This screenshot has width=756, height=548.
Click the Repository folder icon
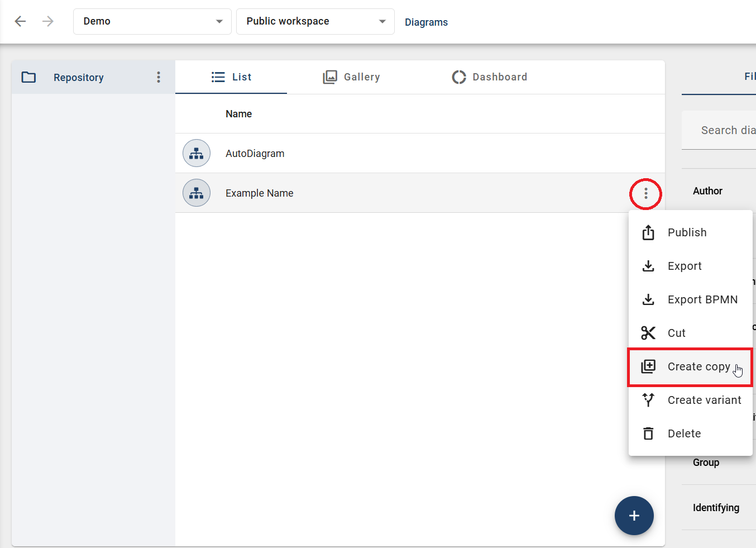click(28, 77)
